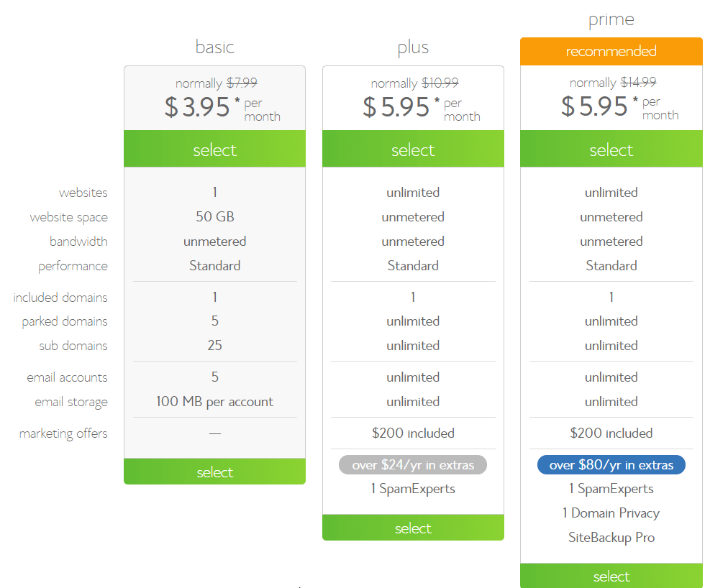The height and width of the screenshot is (588, 728).
Task: Click the 'over $24/yr in extras' badge
Action: coord(413,465)
